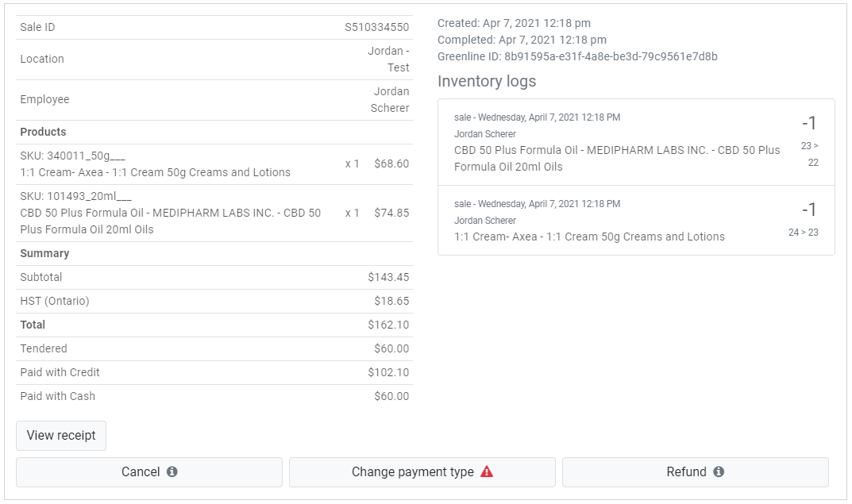Open the View receipt button
This screenshot has height=504, width=852.
click(61, 435)
